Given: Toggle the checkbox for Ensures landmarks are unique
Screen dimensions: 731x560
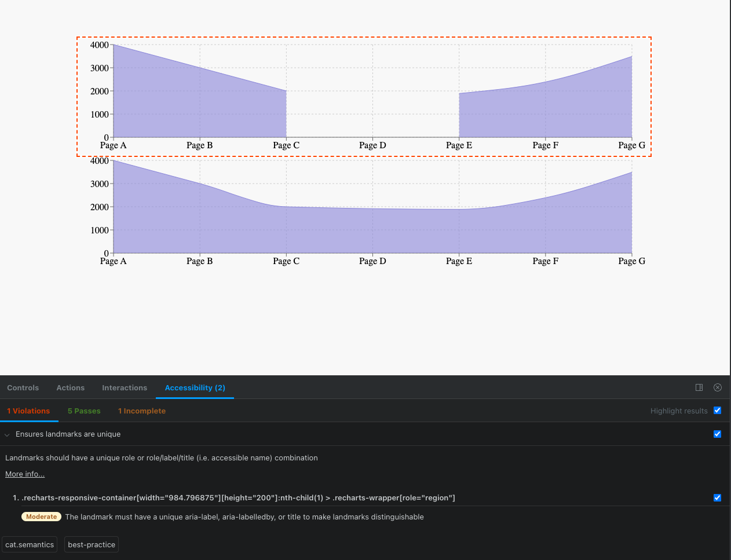Looking at the screenshot, I should point(718,434).
